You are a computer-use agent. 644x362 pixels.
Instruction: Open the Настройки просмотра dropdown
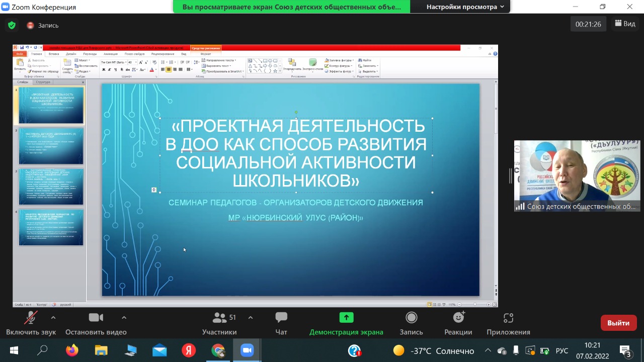pos(465,7)
